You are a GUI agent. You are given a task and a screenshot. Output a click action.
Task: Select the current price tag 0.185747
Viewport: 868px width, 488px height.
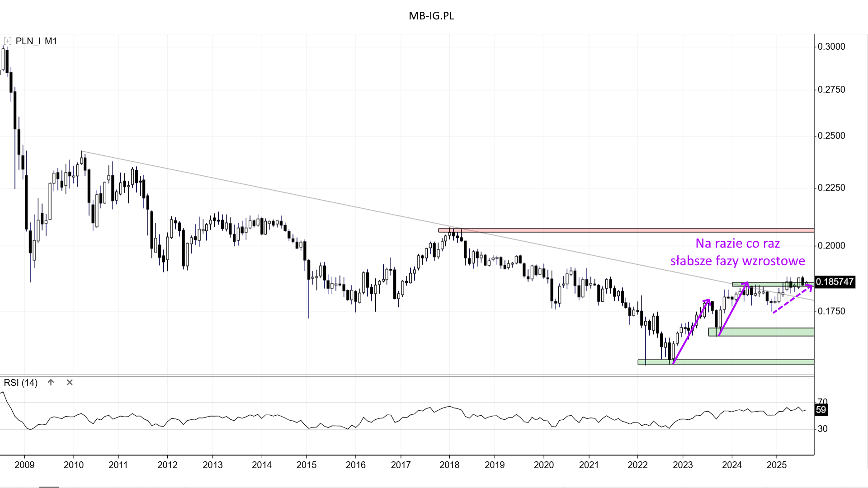tap(835, 282)
